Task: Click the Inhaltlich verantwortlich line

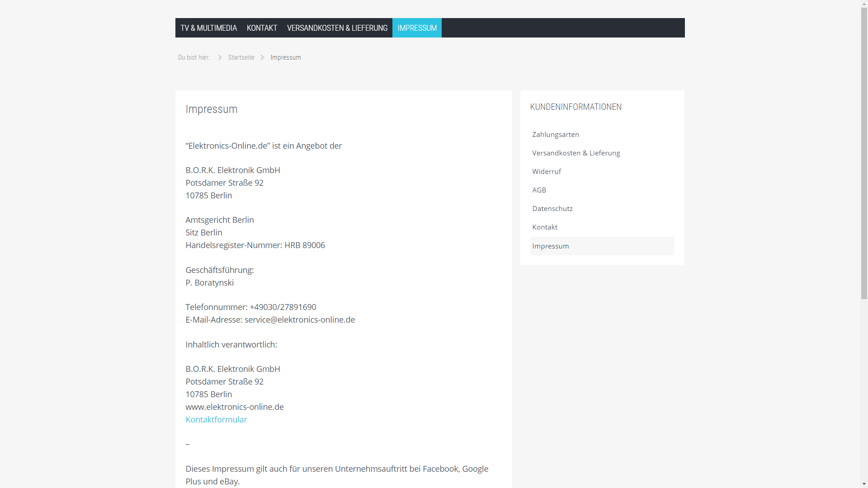Action: [x=231, y=344]
